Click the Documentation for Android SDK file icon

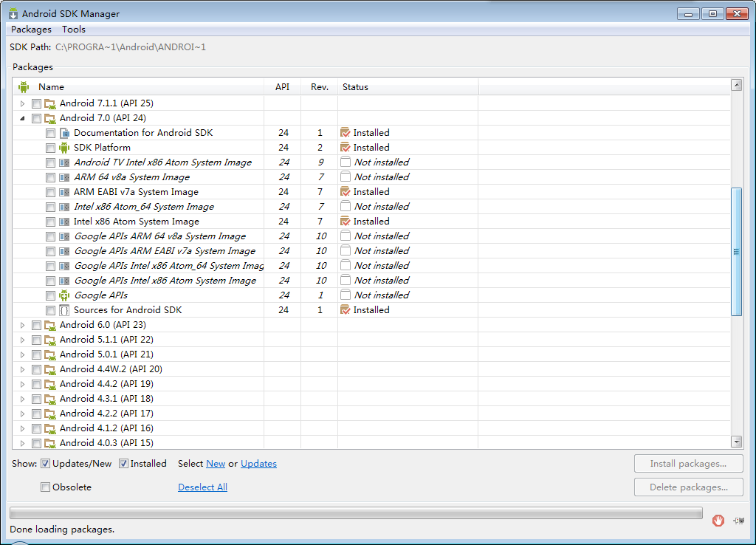point(64,133)
